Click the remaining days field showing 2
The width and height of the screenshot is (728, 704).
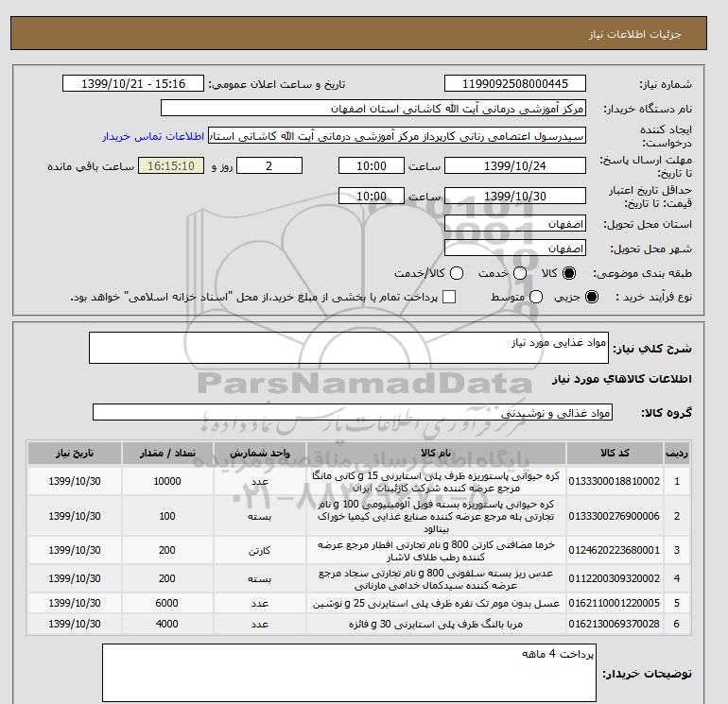point(269,165)
